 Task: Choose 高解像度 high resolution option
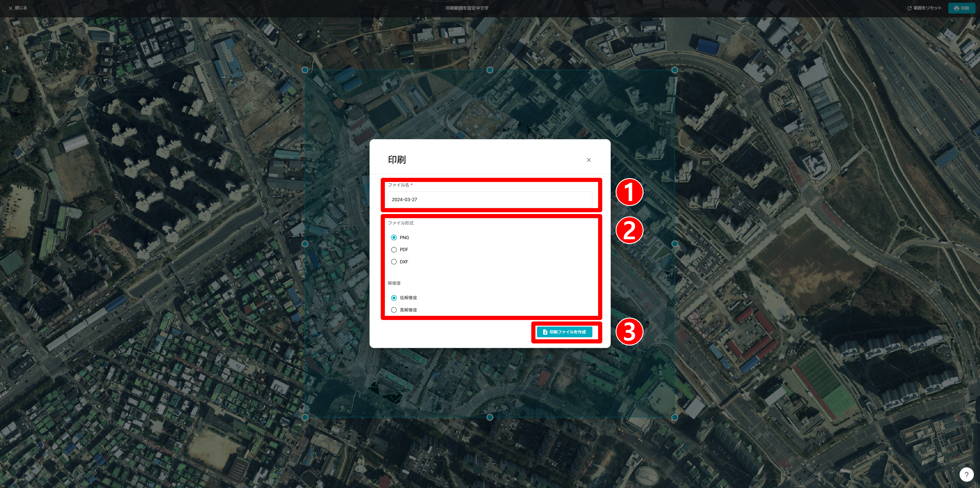coord(394,310)
